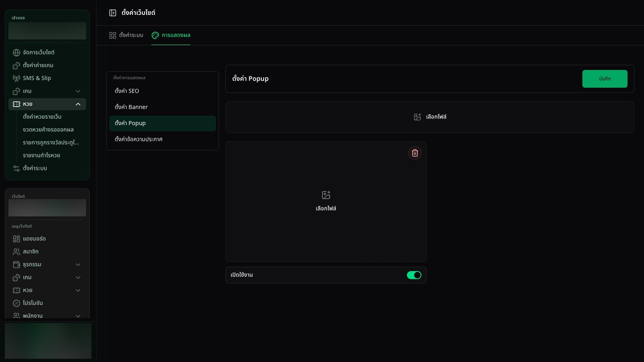Select the การแสดงผล tab

171,35
